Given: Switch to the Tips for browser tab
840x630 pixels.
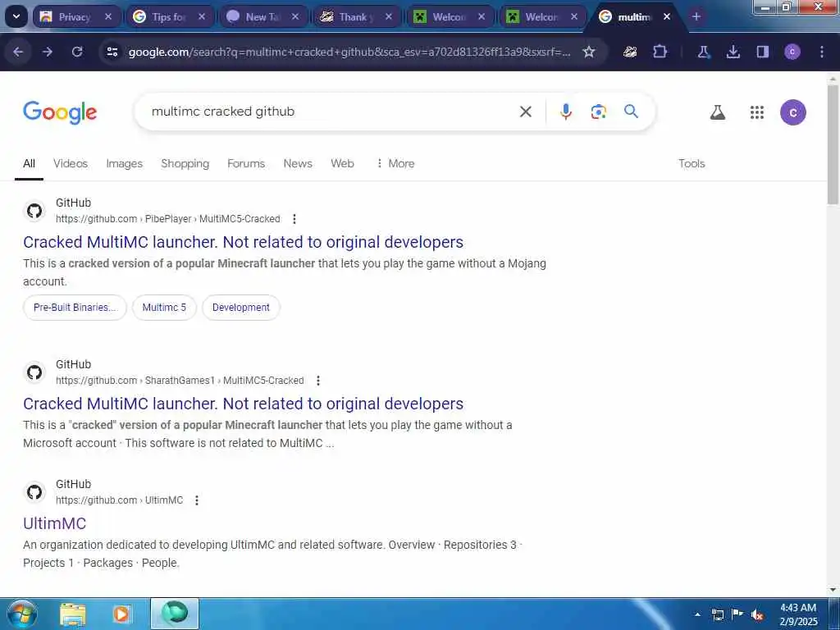Looking at the screenshot, I should point(170,16).
